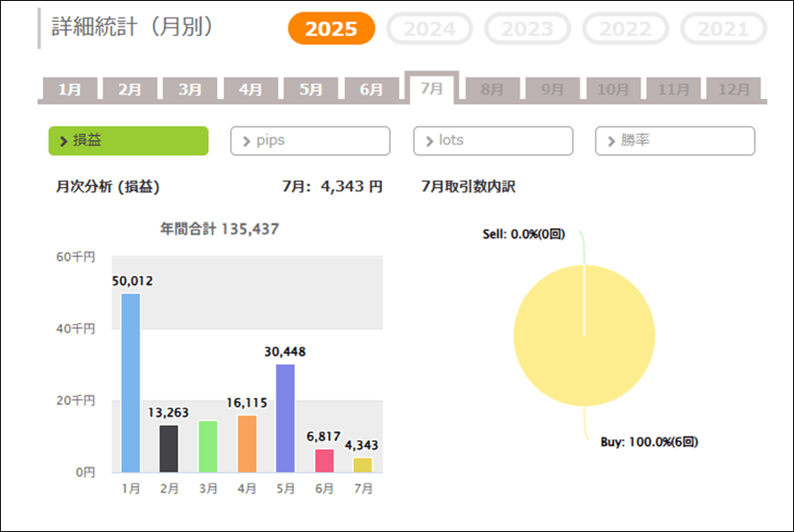794x532 pixels.
Task: Open the 12月 tab
Action: [734, 89]
